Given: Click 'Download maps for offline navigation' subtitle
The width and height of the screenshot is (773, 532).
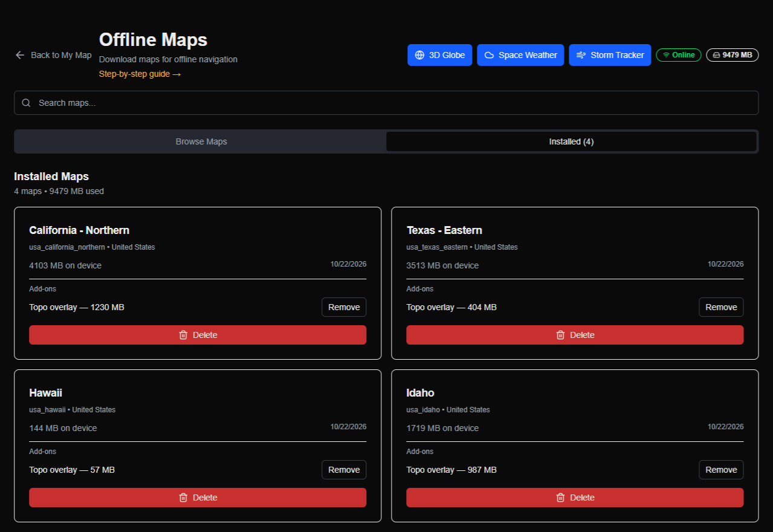Looking at the screenshot, I should [x=168, y=59].
